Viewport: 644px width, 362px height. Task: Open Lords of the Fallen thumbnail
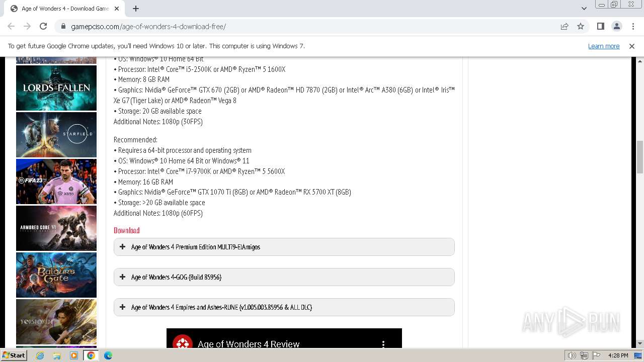point(56,88)
